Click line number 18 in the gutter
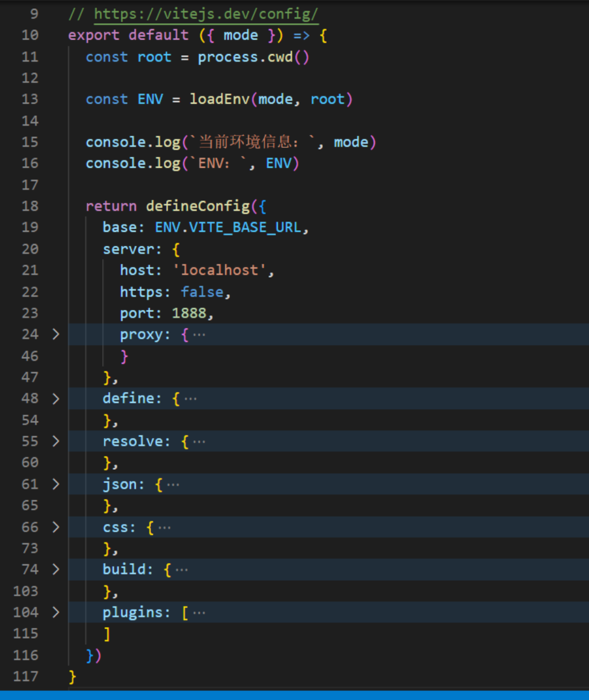The image size is (589, 700). pyautogui.click(x=30, y=206)
